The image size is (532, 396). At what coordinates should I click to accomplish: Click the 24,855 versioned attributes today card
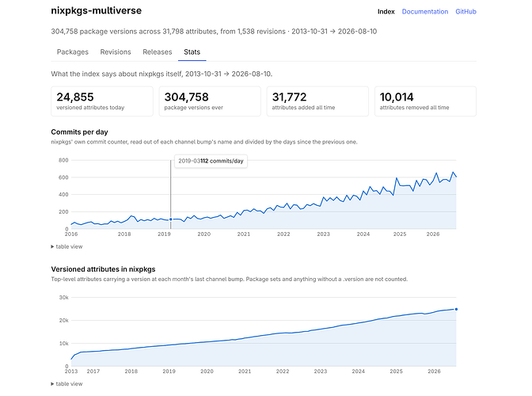pyautogui.click(x=102, y=101)
